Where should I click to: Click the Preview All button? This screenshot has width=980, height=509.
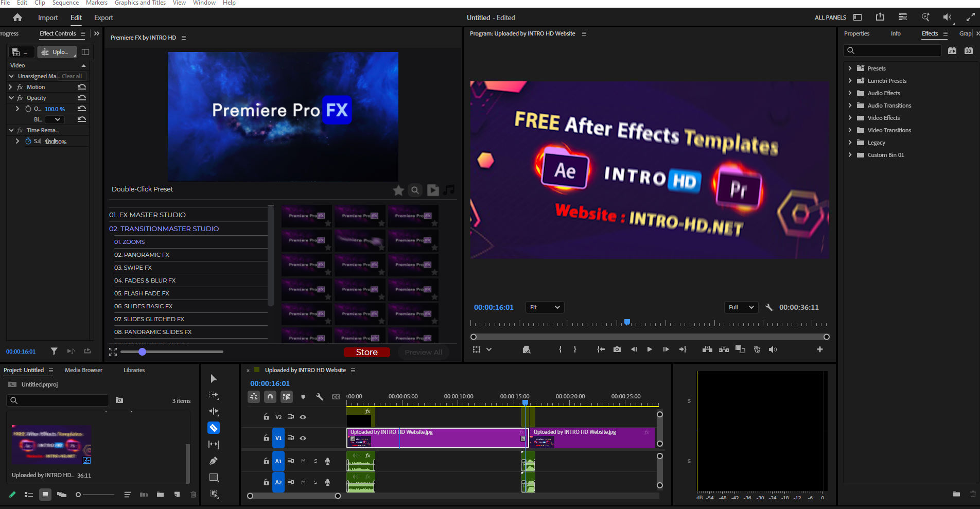pyautogui.click(x=424, y=352)
